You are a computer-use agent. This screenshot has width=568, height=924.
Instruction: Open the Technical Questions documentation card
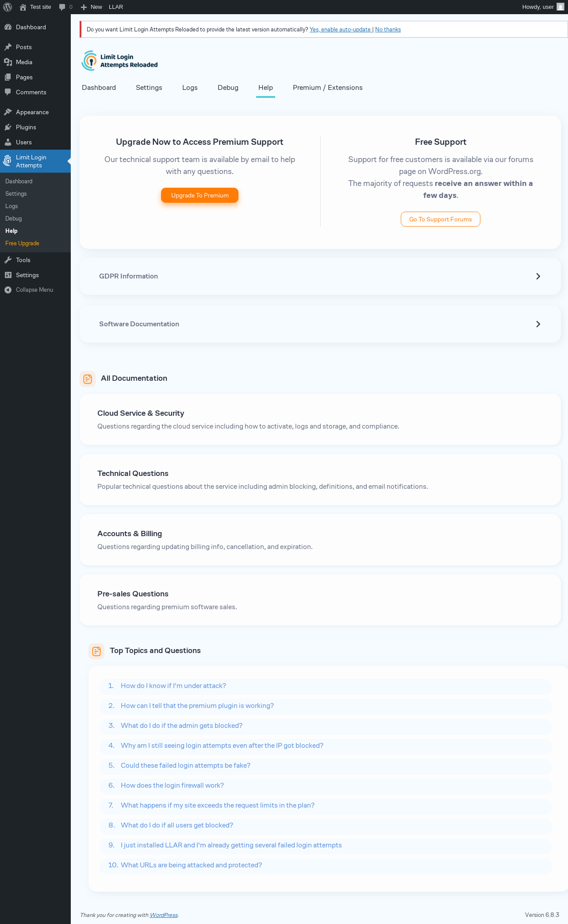tap(320, 479)
